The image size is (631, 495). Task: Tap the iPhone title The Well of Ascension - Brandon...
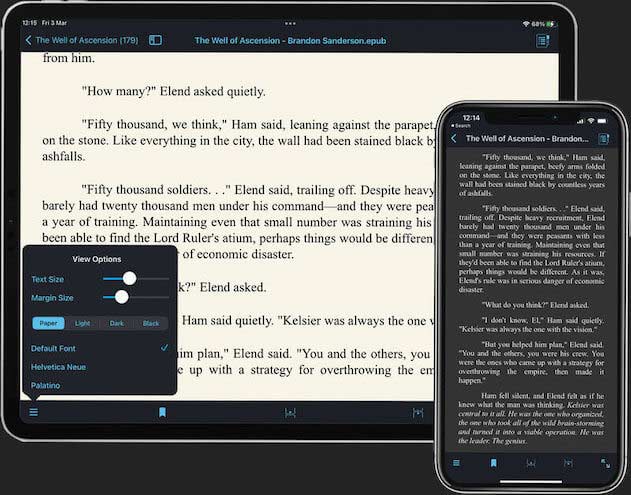tap(527, 139)
